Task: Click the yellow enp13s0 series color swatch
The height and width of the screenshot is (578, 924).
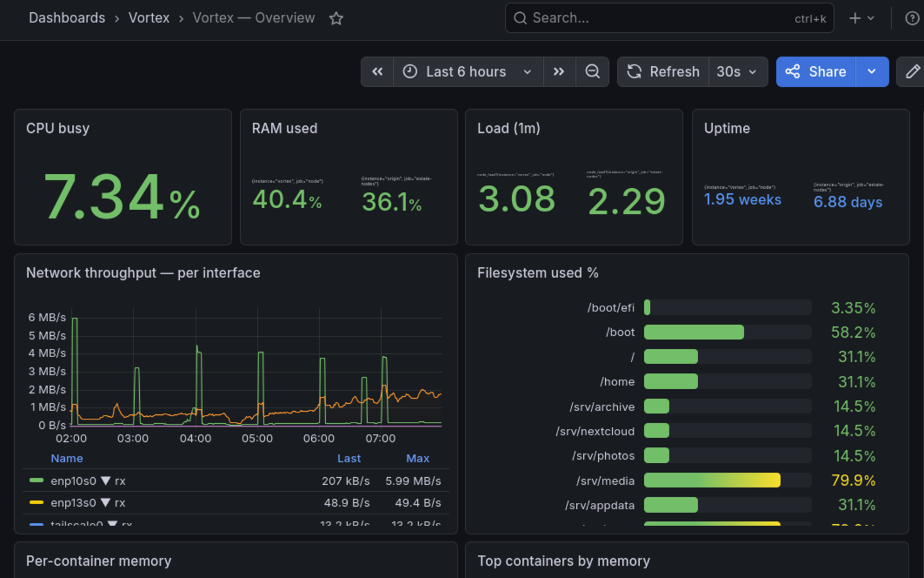Action: click(37, 502)
